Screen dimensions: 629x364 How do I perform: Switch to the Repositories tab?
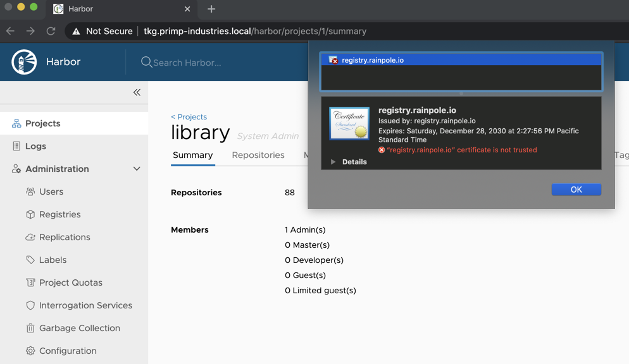[x=258, y=155]
